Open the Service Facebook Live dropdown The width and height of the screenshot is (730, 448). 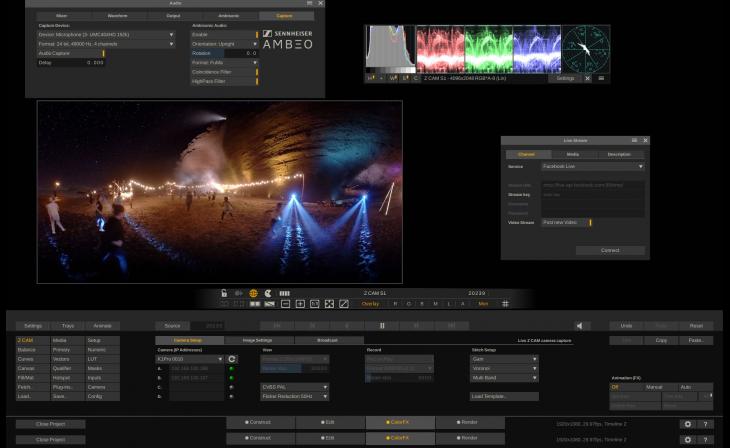(x=593, y=166)
